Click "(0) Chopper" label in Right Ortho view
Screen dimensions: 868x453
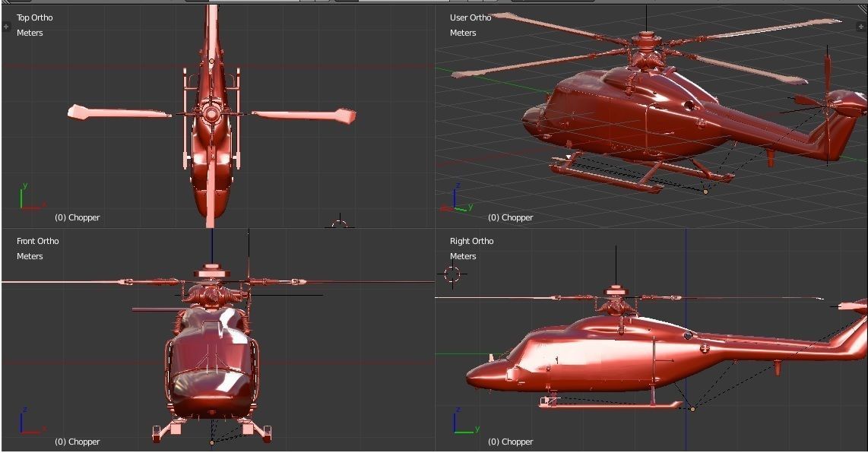coord(511,442)
